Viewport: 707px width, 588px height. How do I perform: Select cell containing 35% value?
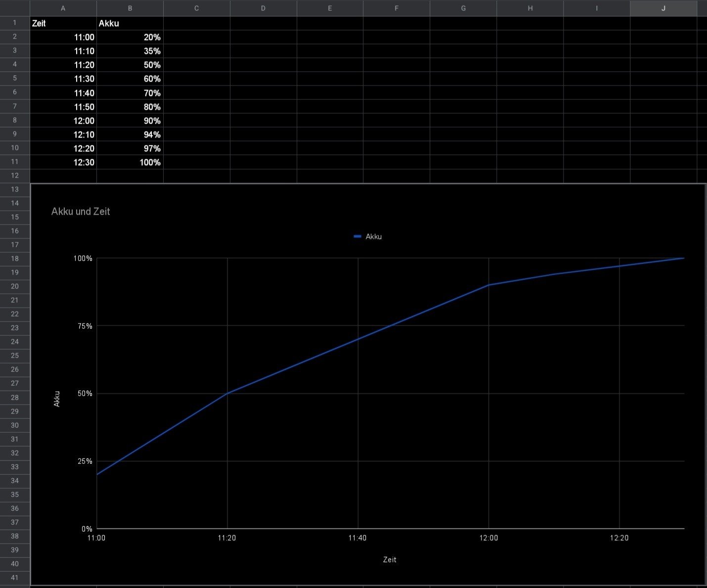(130, 51)
